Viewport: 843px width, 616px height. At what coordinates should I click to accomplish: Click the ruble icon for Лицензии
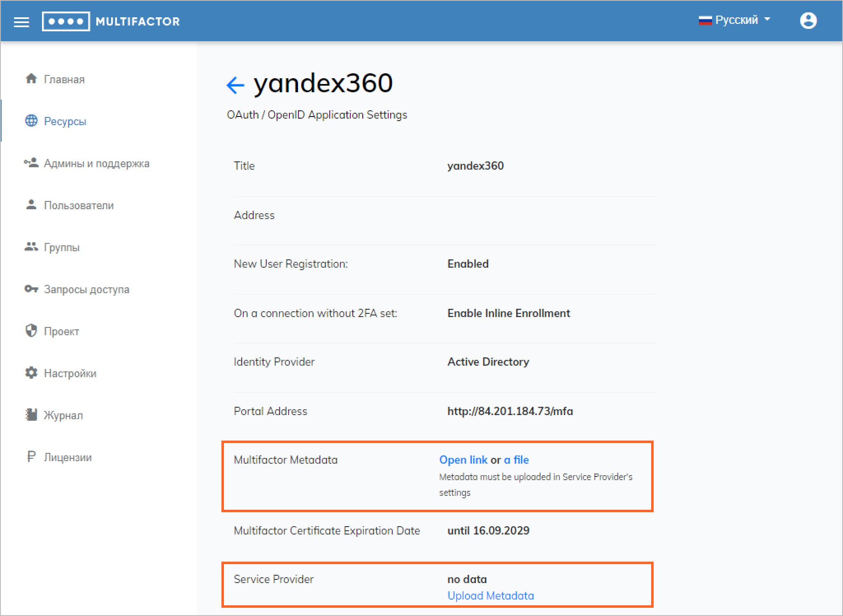[x=31, y=457]
